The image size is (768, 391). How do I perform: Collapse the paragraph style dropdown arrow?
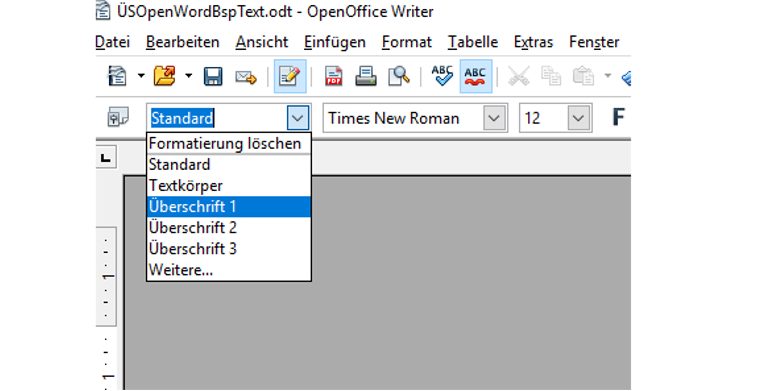pyautogui.click(x=298, y=118)
